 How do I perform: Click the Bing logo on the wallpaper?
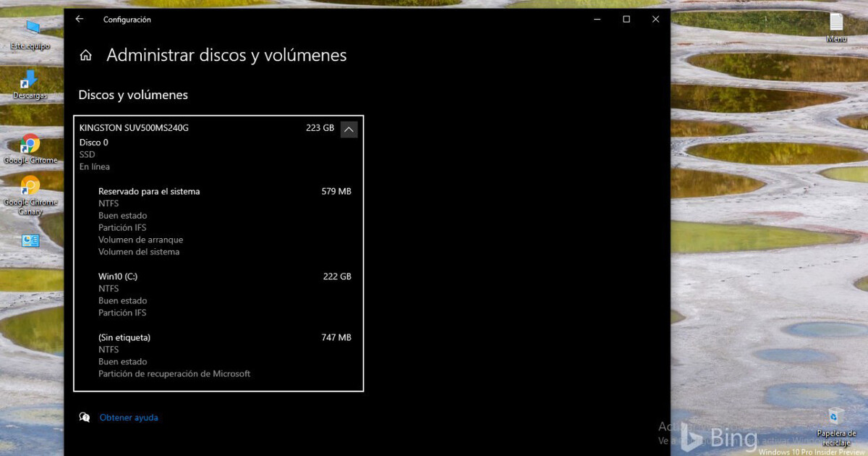click(720, 438)
